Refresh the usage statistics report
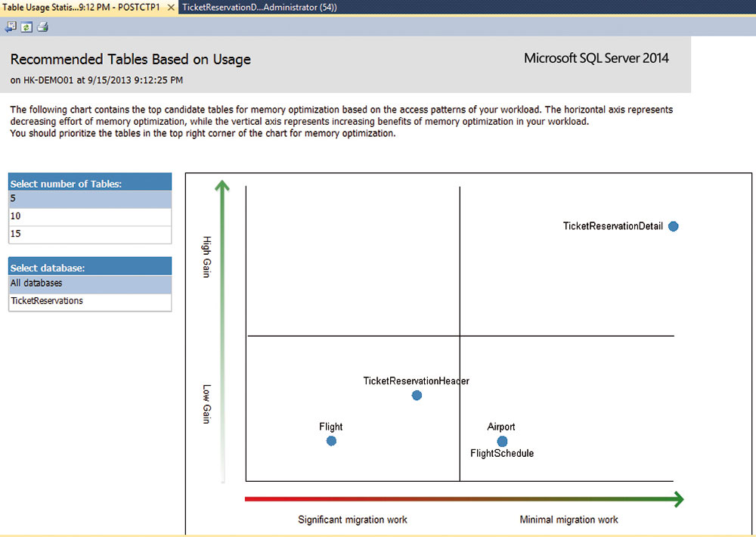 coord(25,26)
